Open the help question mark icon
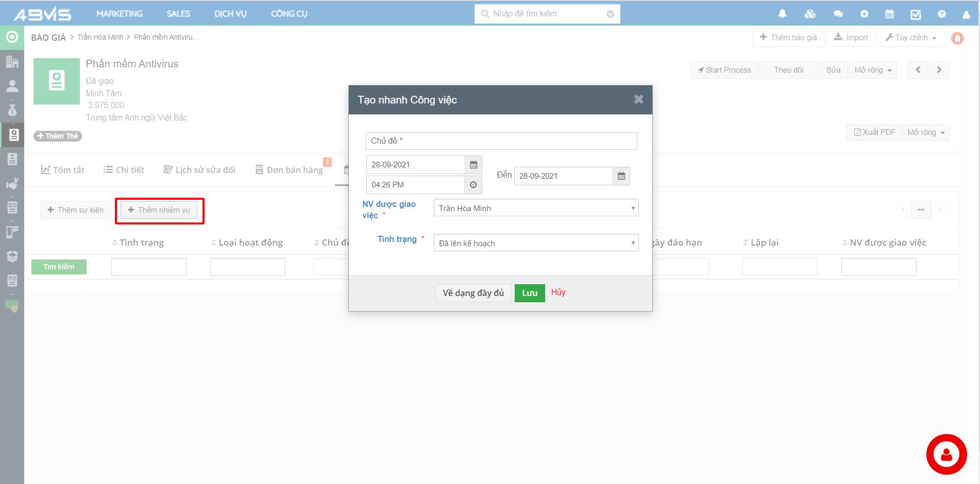980x484 pixels. tap(942, 14)
